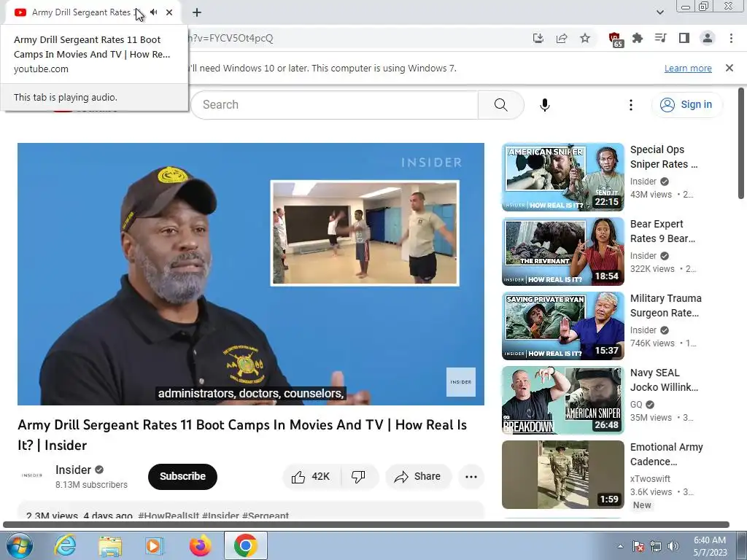Expand the tab search chevron
This screenshot has width=747, height=560.
pos(659,12)
